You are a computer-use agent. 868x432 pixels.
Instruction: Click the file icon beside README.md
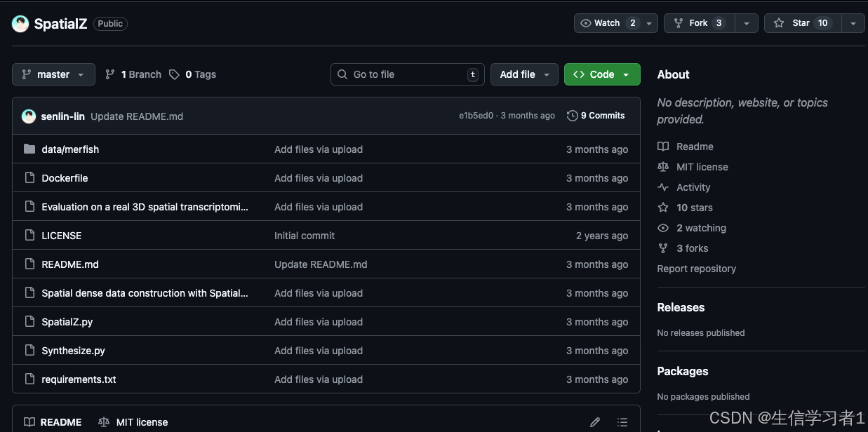(x=29, y=264)
